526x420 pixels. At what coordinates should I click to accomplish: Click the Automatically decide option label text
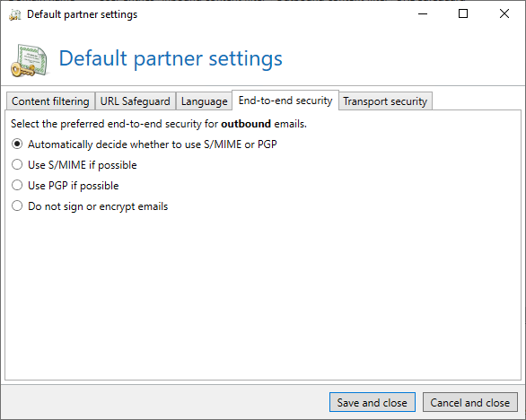[153, 144]
